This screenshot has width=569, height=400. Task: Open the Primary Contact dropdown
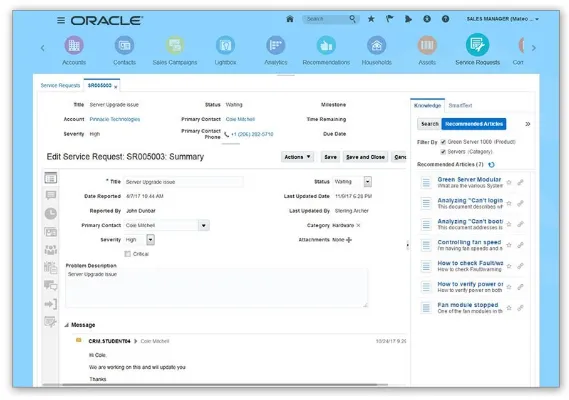coord(204,225)
